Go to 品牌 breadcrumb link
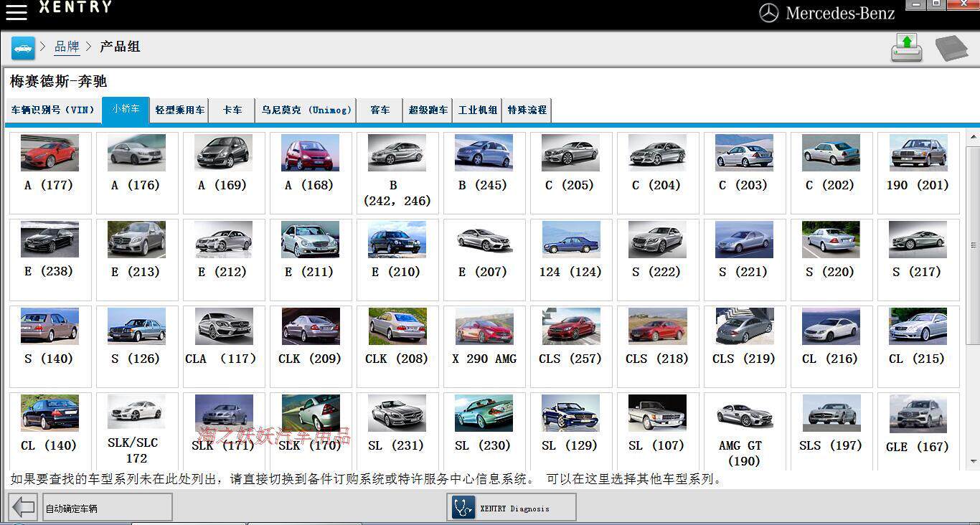Viewport: 980px width, 525px height. pyautogui.click(x=67, y=47)
